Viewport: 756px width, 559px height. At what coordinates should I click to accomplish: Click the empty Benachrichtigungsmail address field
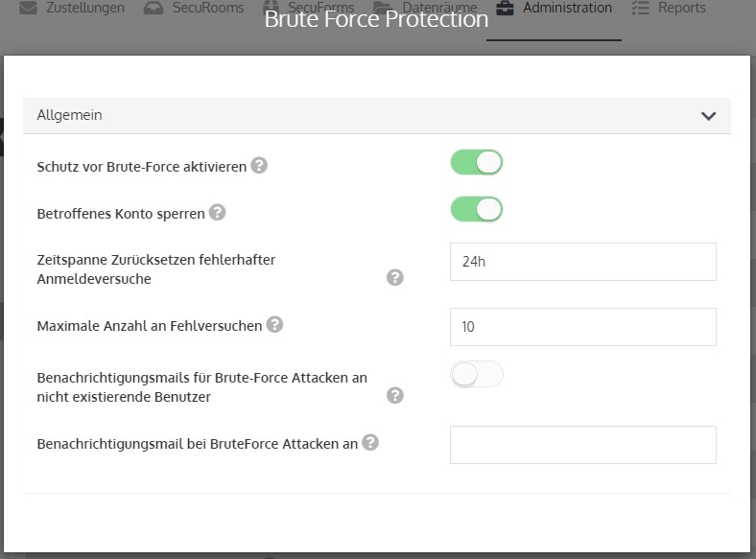pyautogui.click(x=583, y=445)
